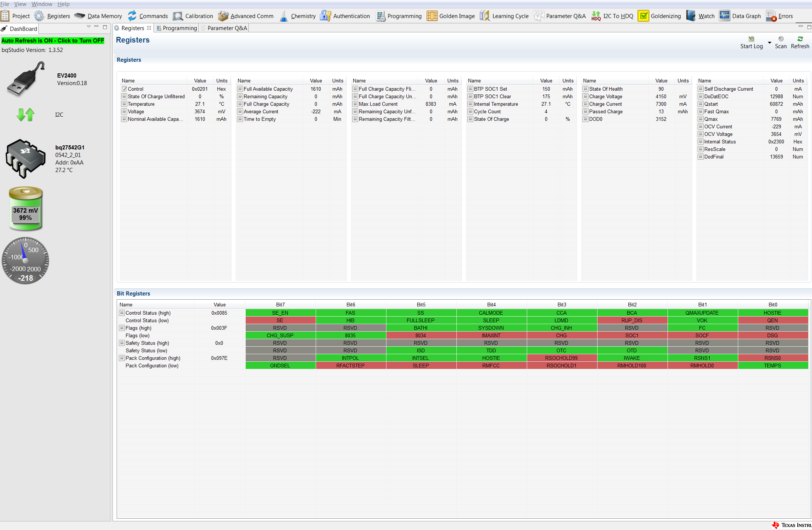Open the Window menu
Viewport: 812px width, 530px height.
42,4
